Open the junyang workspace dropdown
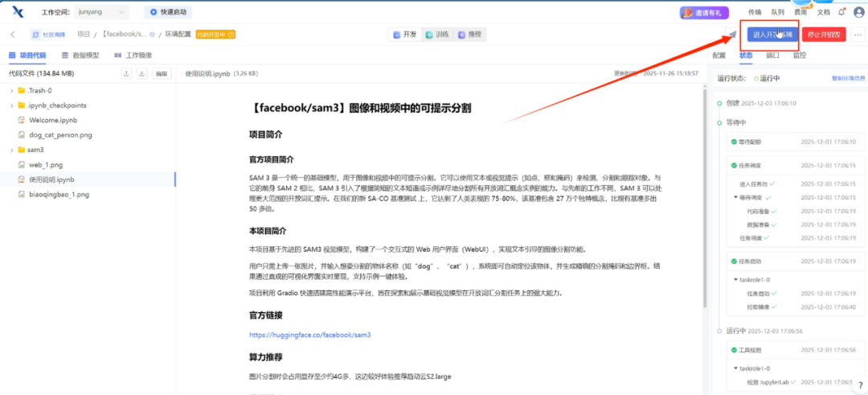The image size is (868, 395). click(101, 11)
